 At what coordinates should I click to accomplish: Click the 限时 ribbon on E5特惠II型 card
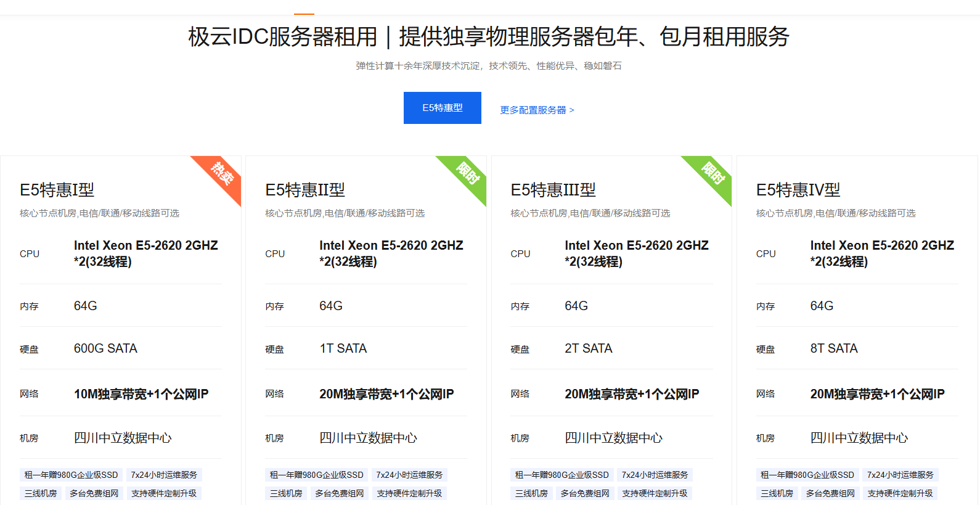click(x=467, y=174)
